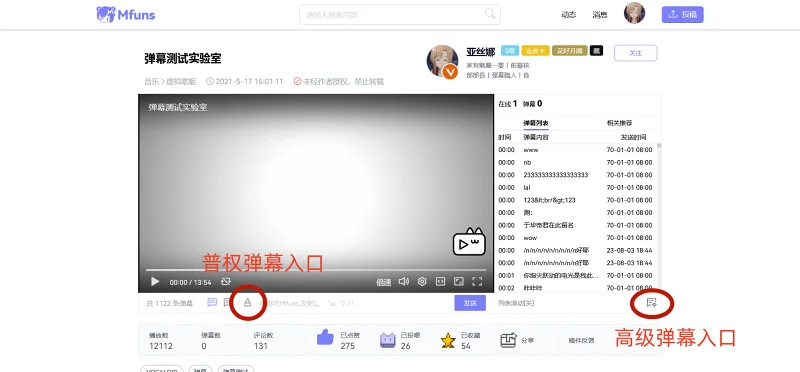Click the 投稿 upload button
800x372 pixels.
683,14
